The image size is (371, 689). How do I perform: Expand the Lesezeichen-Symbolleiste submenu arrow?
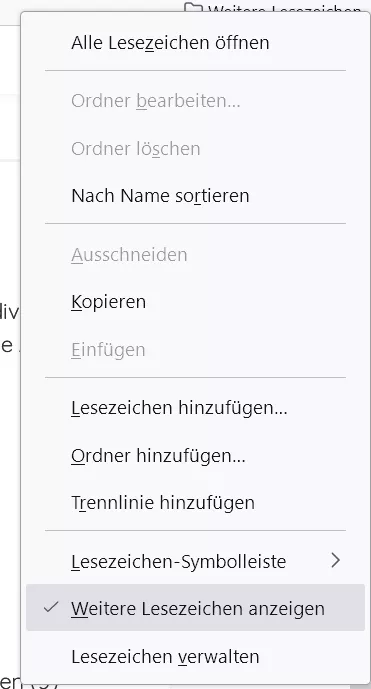(336, 560)
